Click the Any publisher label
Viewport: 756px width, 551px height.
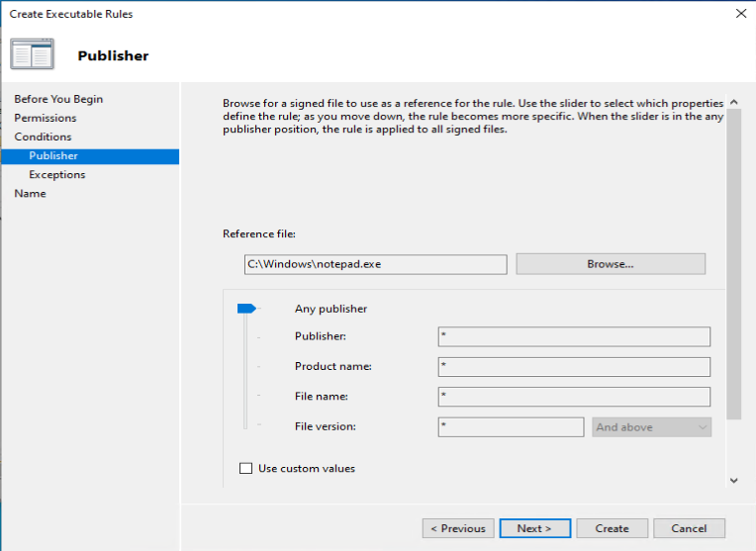coord(331,309)
